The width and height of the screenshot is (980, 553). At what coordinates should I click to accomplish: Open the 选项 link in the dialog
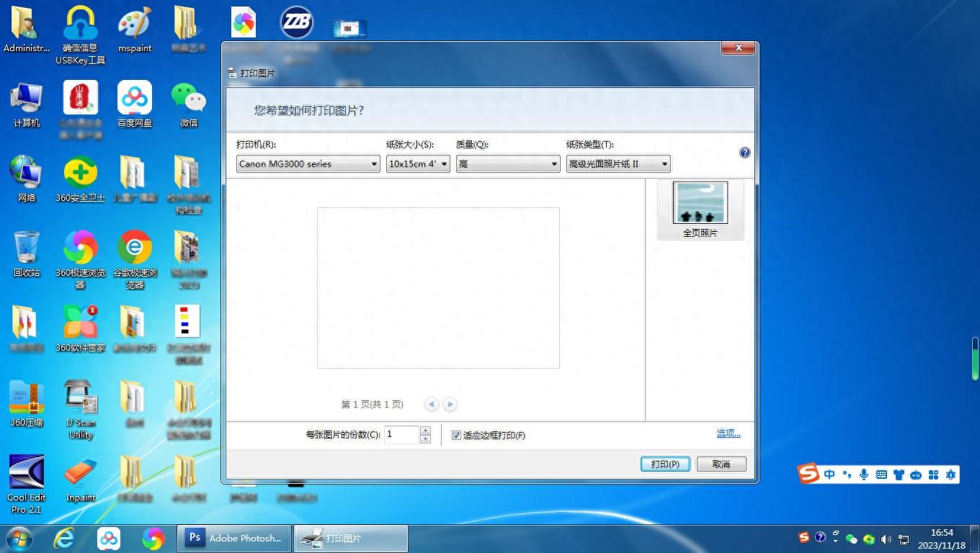728,433
